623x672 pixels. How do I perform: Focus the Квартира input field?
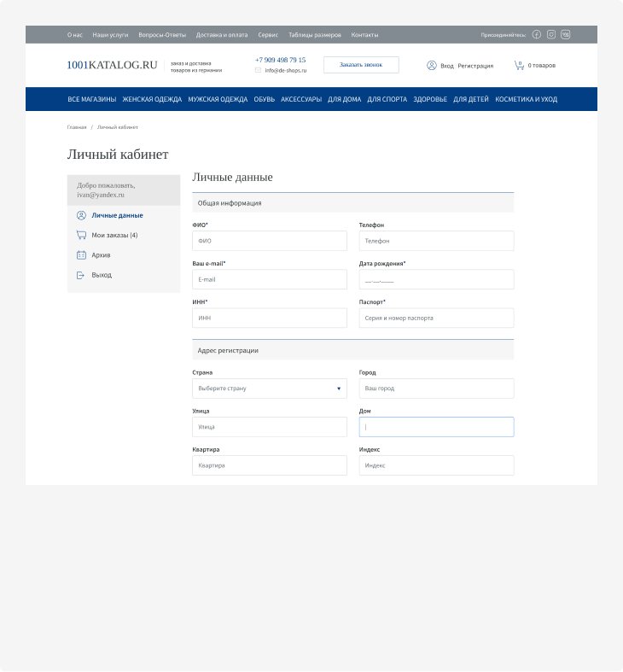[270, 465]
